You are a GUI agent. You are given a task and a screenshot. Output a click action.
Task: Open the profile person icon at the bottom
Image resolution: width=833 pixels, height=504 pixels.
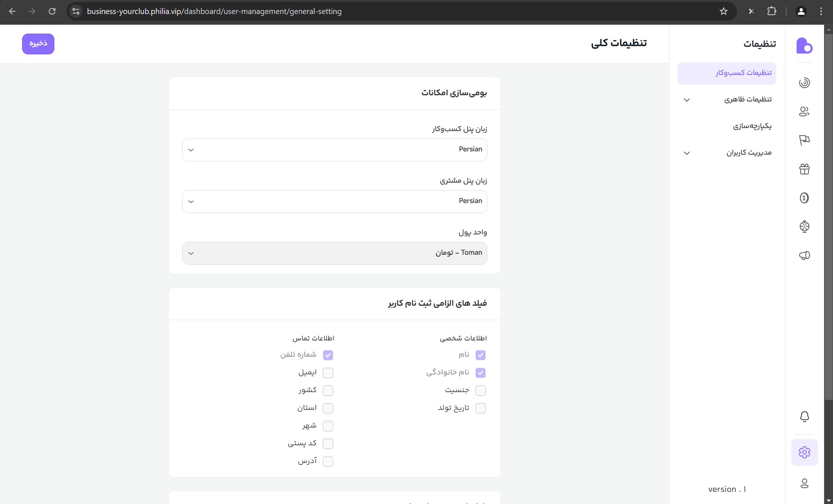[x=804, y=483]
